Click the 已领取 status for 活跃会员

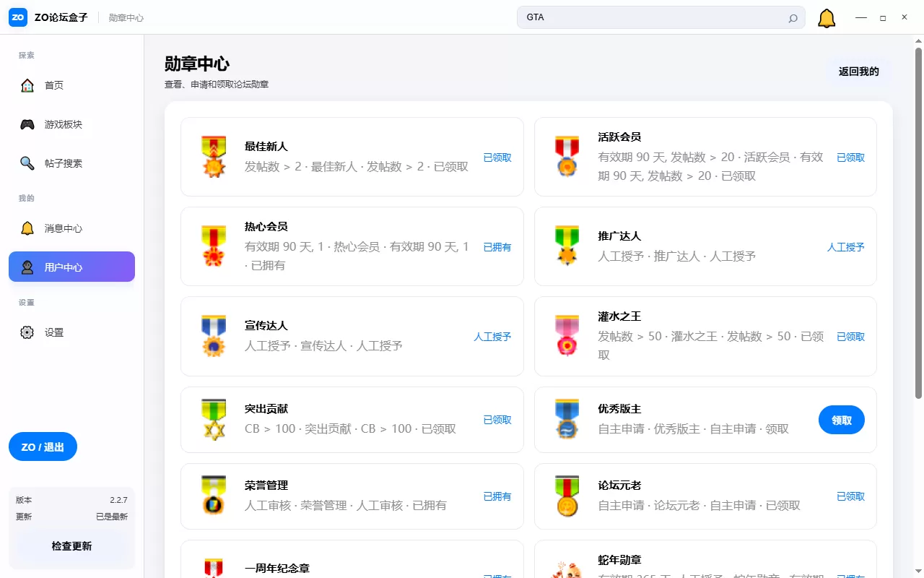(x=850, y=158)
